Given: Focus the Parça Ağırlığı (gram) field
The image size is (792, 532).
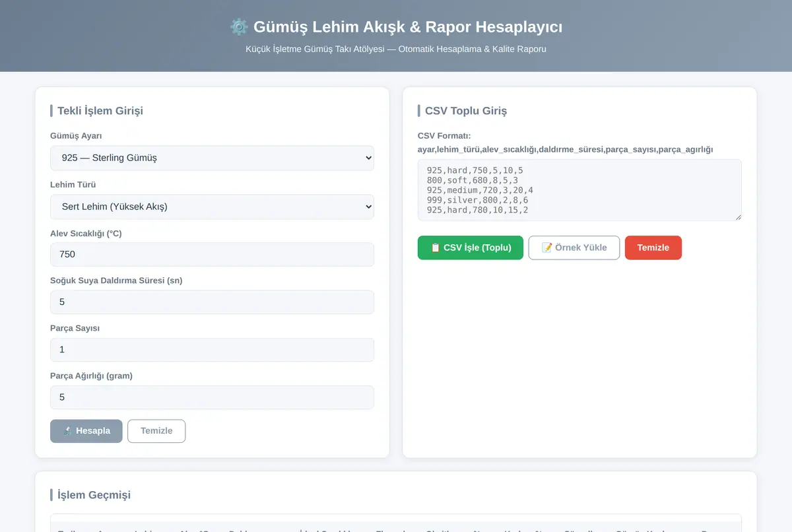Looking at the screenshot, I should 212,397.
